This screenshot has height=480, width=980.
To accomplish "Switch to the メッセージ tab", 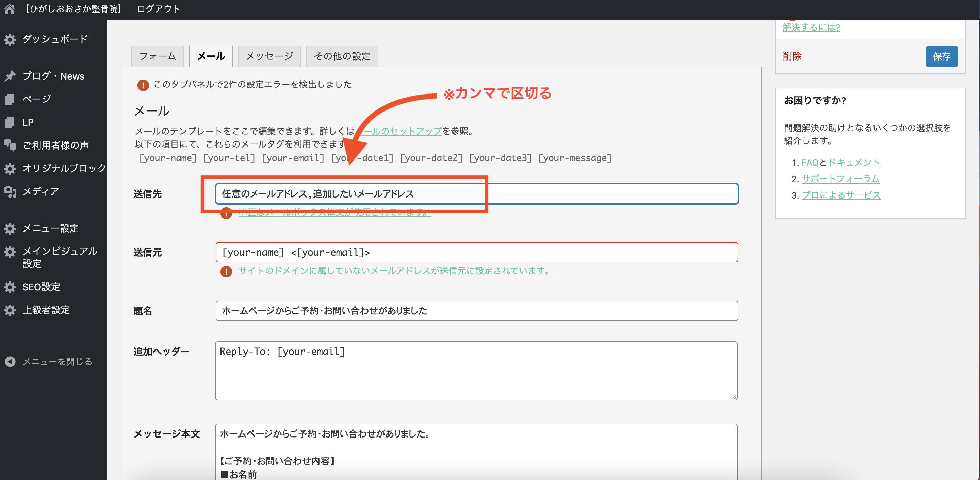I will pos(269,56).
